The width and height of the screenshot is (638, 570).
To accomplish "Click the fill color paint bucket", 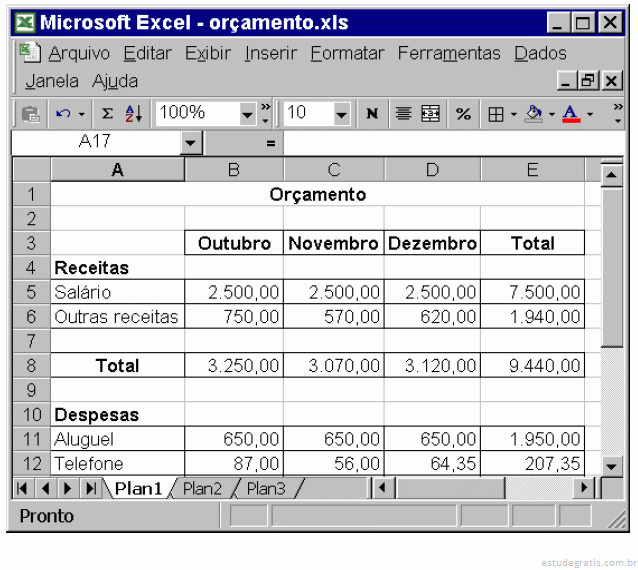I will 534,114.
